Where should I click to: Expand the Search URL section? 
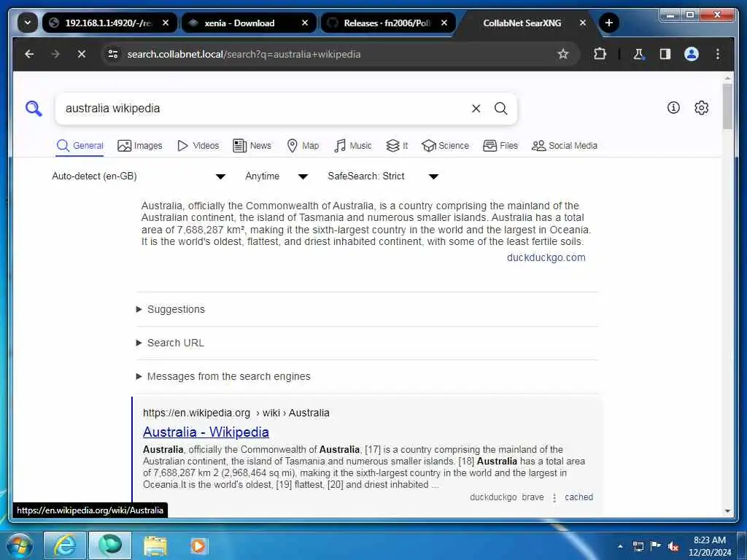170,343
